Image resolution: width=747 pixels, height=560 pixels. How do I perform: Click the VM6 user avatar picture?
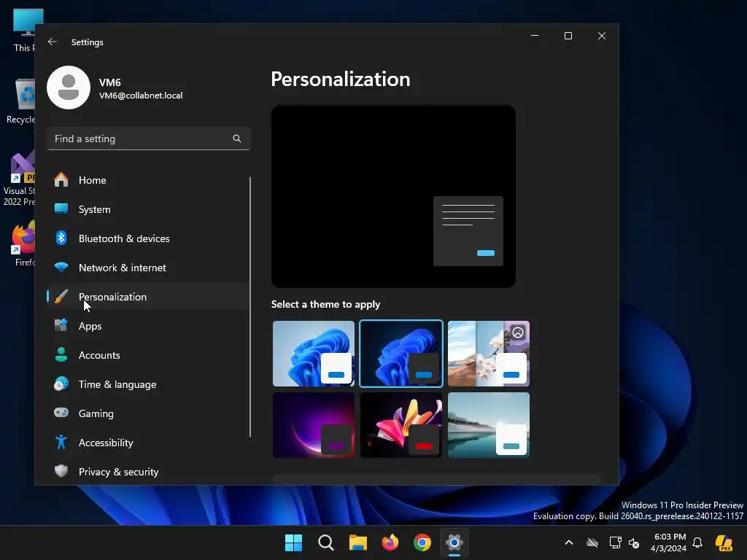click(69, 87)
